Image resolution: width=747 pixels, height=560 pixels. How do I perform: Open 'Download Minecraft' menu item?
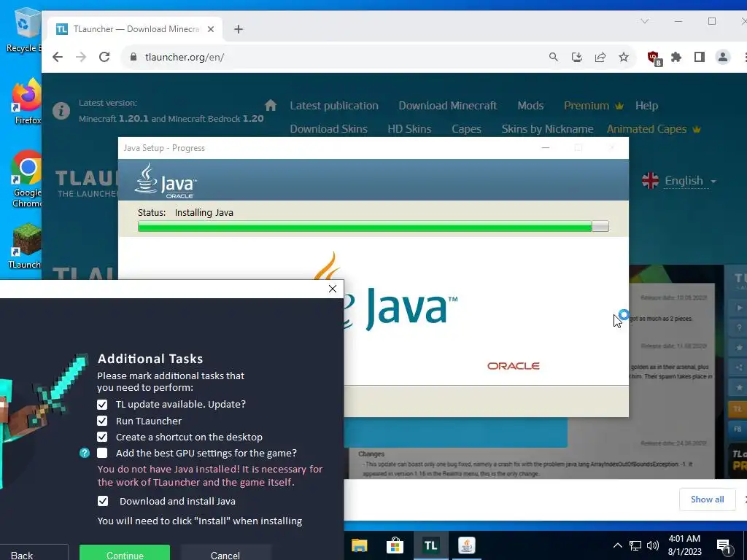click(447, 106)
